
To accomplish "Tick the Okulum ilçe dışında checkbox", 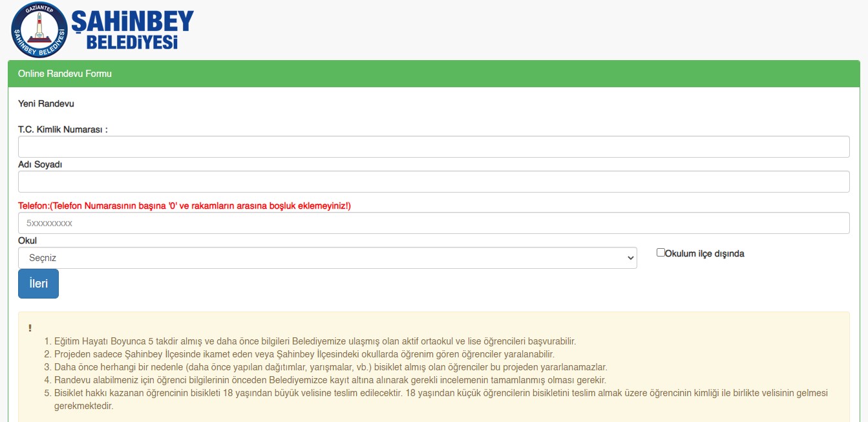I will (x=661, y=253).
